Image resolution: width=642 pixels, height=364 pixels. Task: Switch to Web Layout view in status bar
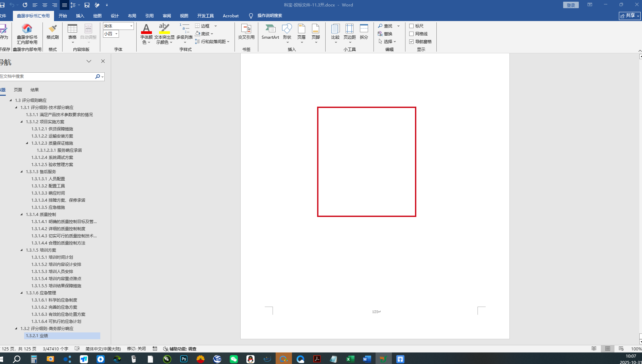point(621,349)
